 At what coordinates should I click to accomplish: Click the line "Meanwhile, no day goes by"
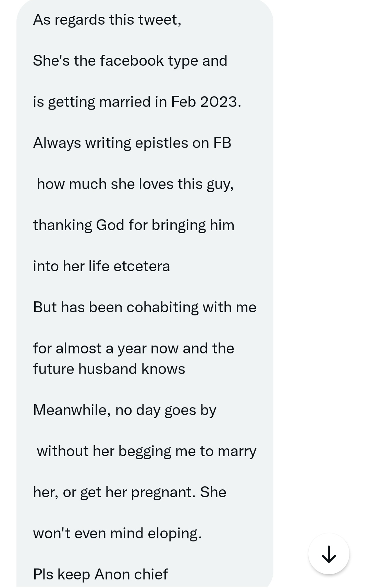pyautogui.click(x=125, y=410)
